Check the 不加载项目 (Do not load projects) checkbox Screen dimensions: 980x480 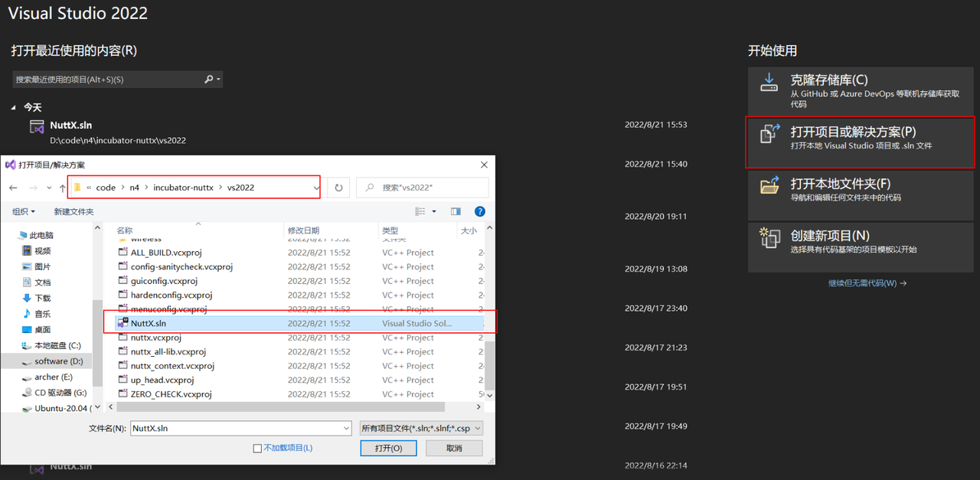click(x=257, y=449)
